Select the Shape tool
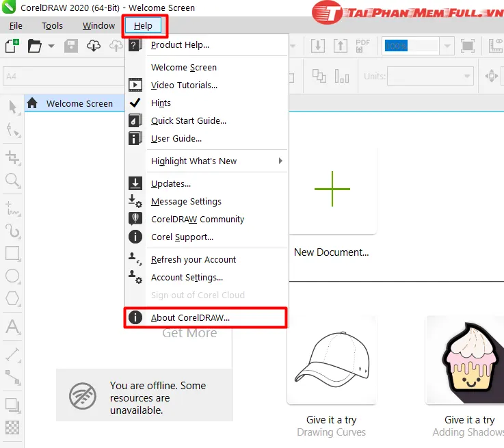504x448 pixels. tap(13, 130)
